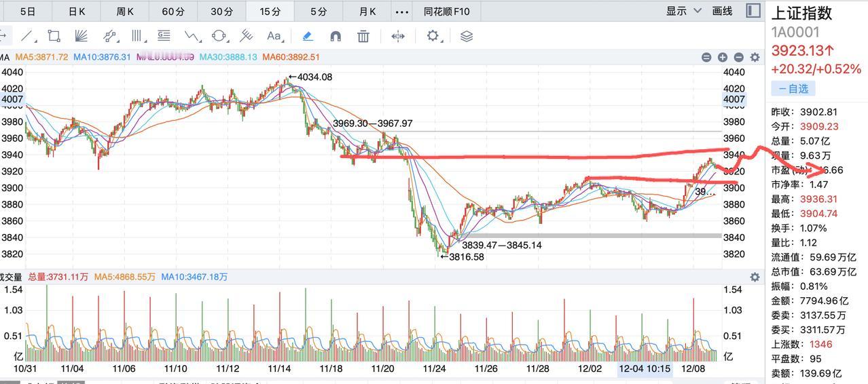The image size is (868, 384).
Task: Click the 昨收 3902.81 row
Action: pos(804,112)
